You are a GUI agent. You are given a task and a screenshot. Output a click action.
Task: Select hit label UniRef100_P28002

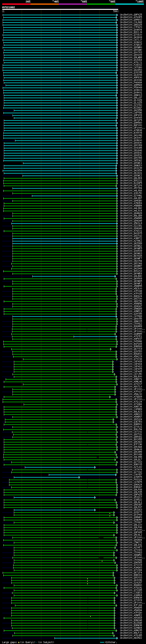[x=131, y=65]
